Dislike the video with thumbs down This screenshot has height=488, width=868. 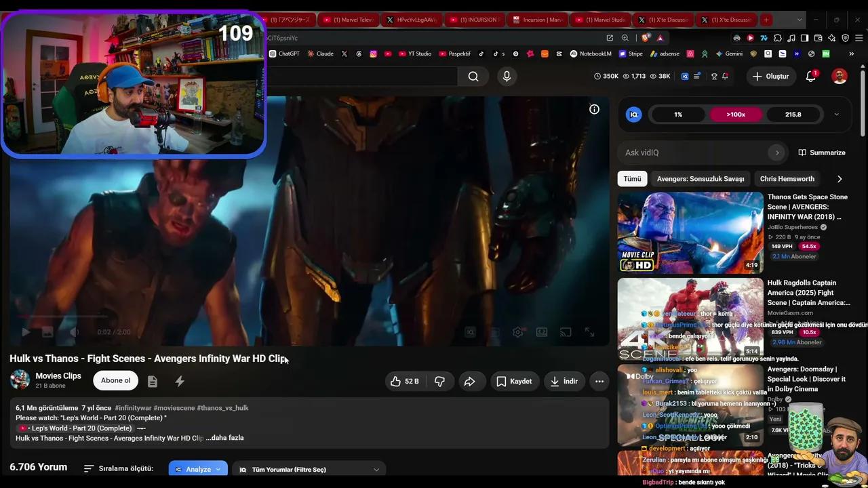[439, 382]
